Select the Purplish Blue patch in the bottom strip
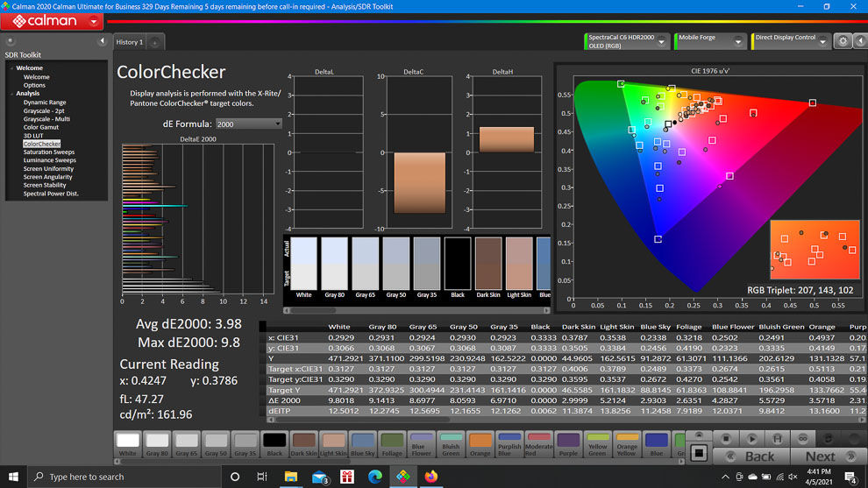This screenshot has height=488, width=868. click(x=509, y=444)
